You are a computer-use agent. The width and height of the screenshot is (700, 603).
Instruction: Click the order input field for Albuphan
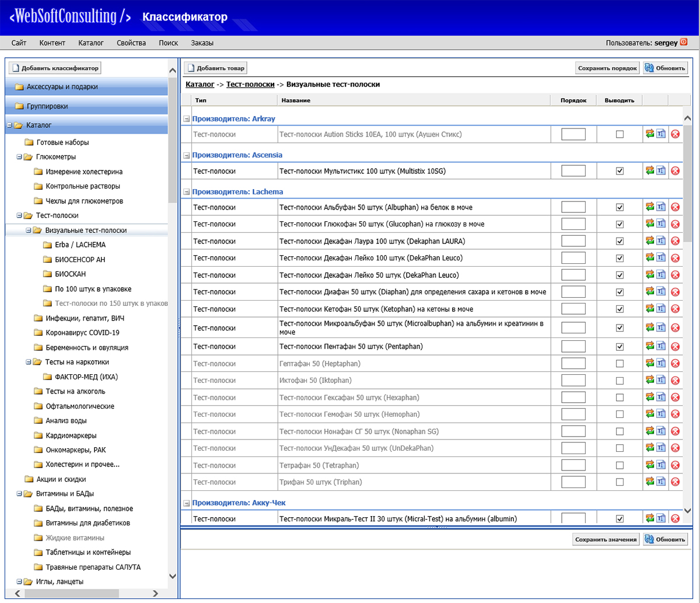(573, 207)
